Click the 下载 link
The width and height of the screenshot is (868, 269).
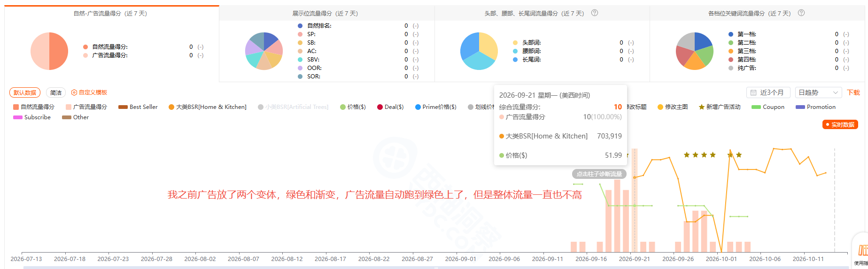pos(853,92)
